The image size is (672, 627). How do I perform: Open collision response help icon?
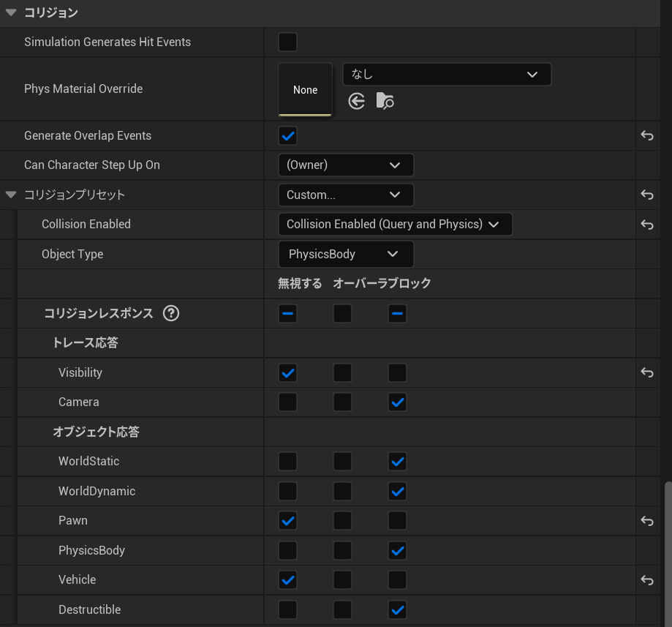[x=171, y=313]
